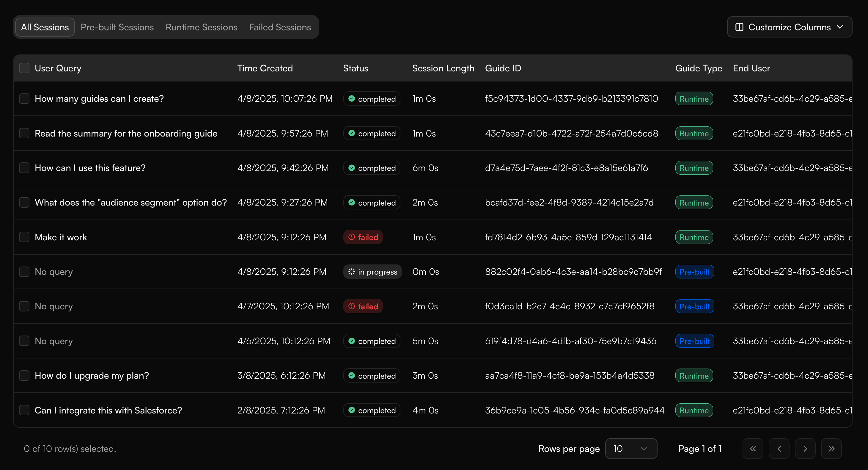Click the Guide Type column header
868x470 pixels.
point(699,68)
